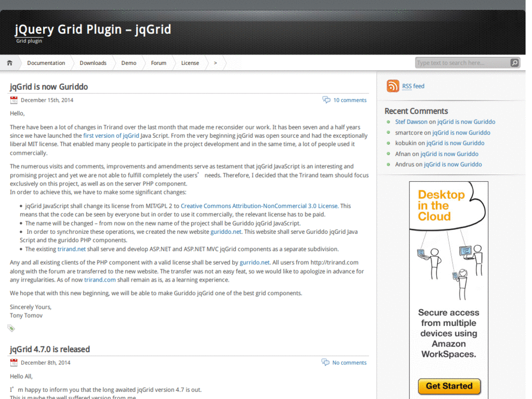Screen dimensions: 532x399
Task: Click the comment bubble icon next to 10 comments
Action: [x=326, y=100]
